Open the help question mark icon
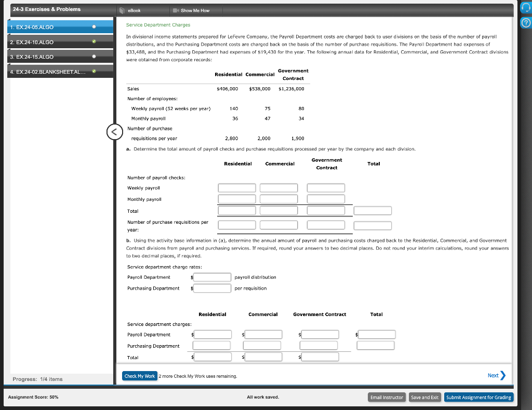Screen dimensions: 532x410 pos(526,23)
